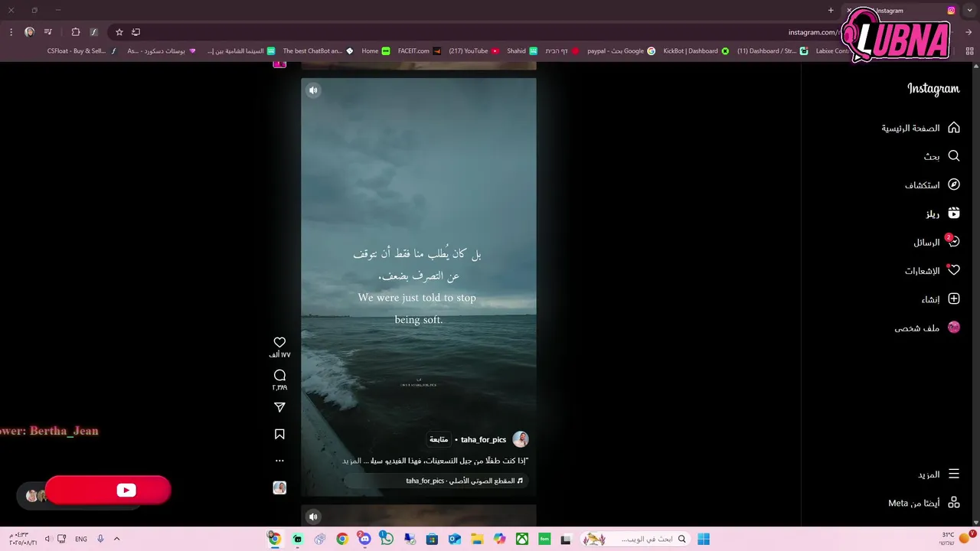The image size is (980, 551).
Task: Click the slash extension icon in the toolbar
Action: (x=93, y=32)
